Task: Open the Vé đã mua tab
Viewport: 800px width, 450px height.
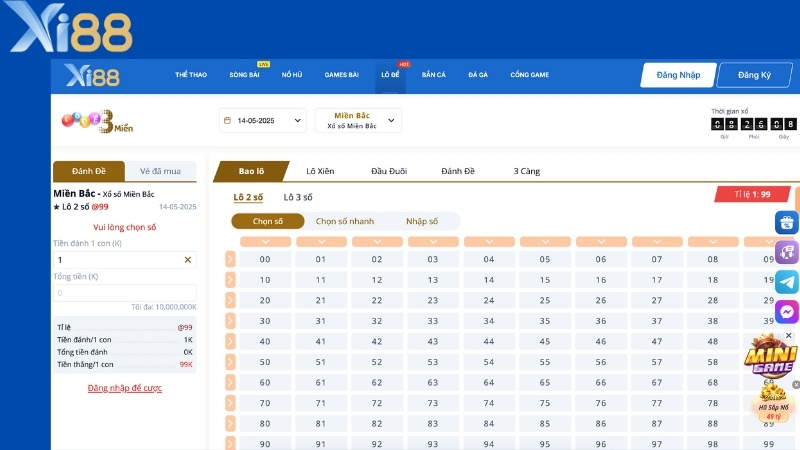Action: (x=160, y=171)
